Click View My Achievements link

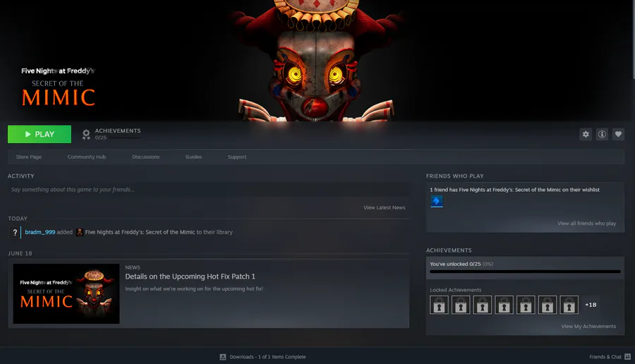click(x=588, y=327)
